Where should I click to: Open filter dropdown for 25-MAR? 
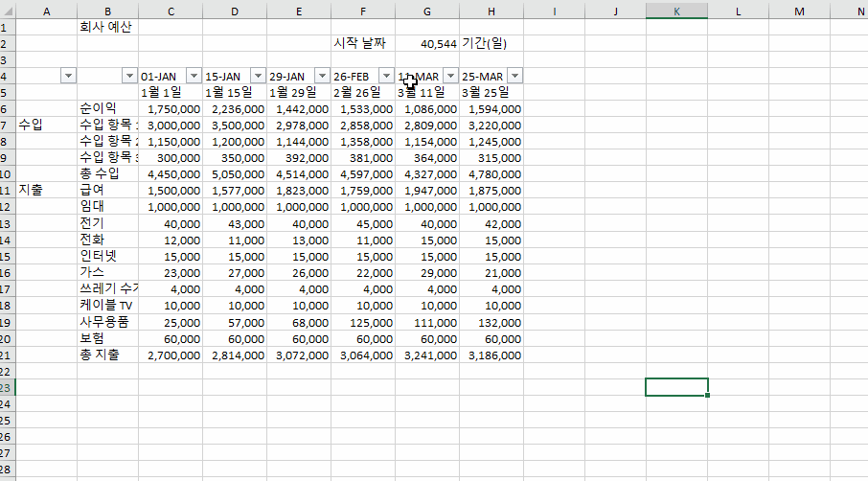tap(514, 76)
